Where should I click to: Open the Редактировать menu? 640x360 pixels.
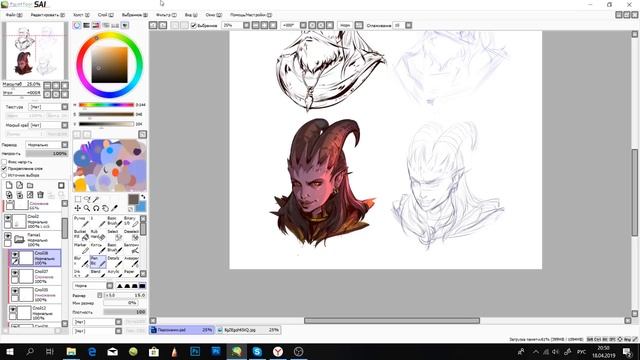click(47, 15)
